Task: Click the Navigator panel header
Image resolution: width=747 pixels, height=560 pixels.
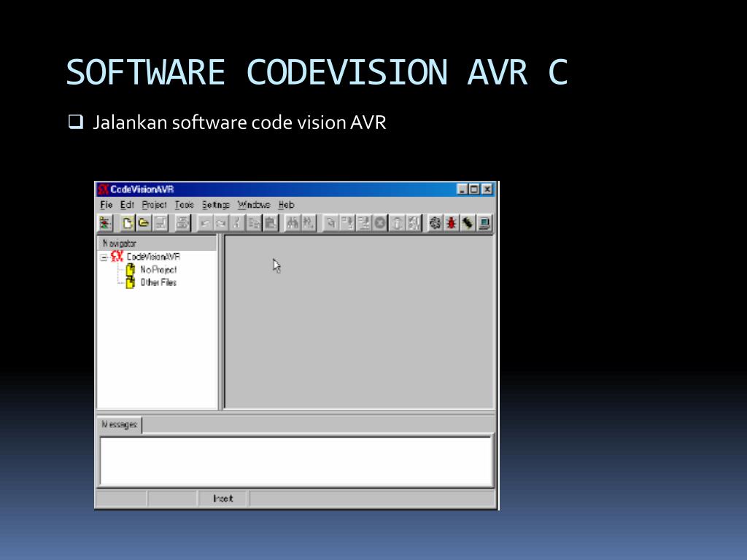Action: tap(158, 244)
